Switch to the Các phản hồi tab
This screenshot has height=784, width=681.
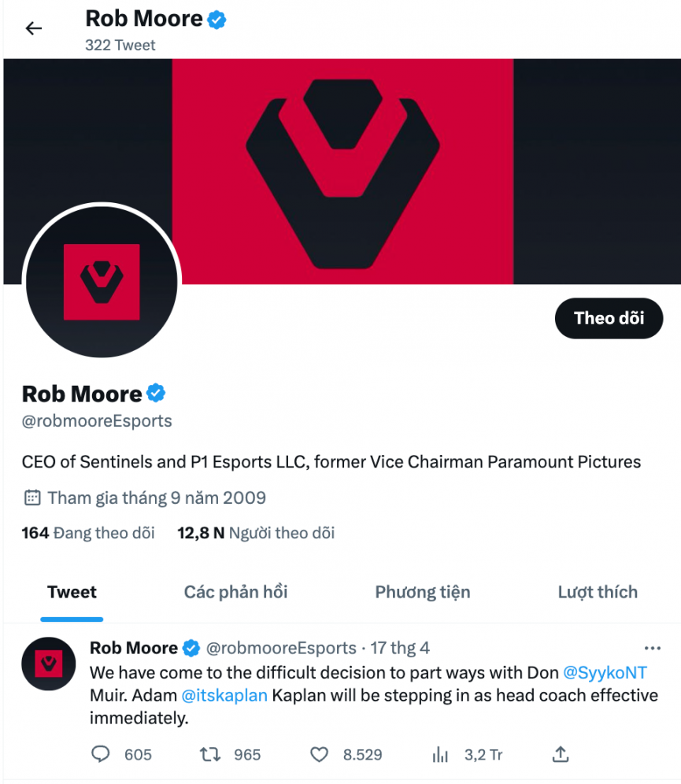click(x=235, y=592)
